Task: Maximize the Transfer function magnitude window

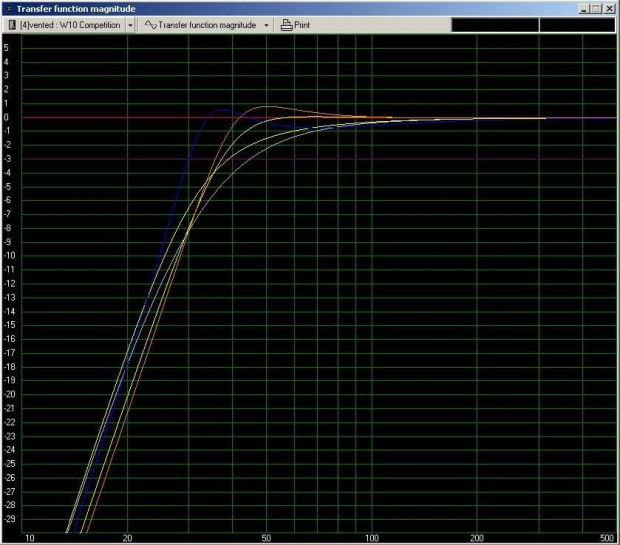Action: (x=596, y=9)
